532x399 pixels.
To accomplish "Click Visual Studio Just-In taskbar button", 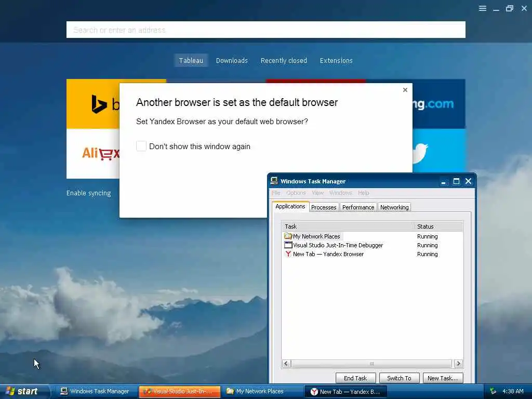I will coord(179,391).
